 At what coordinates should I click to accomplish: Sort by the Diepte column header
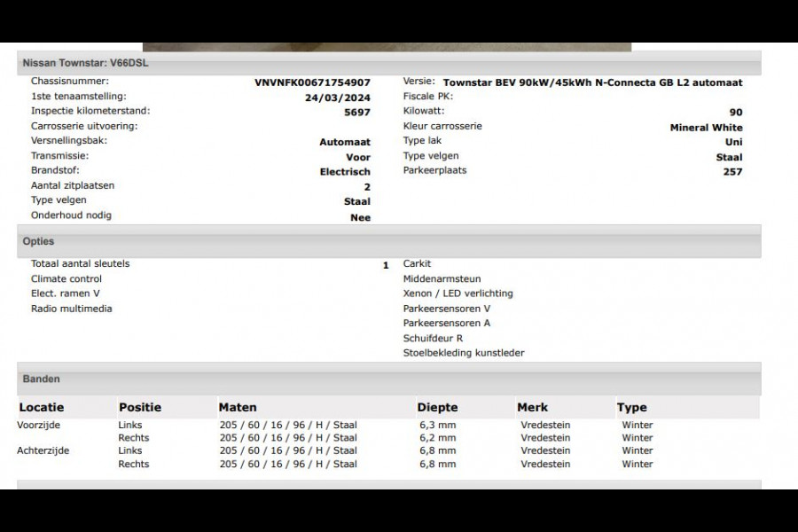coord(437,408)
